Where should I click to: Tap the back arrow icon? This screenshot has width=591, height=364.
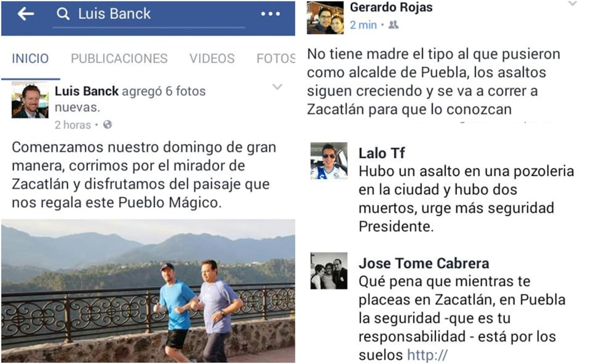tap(26, 14)
